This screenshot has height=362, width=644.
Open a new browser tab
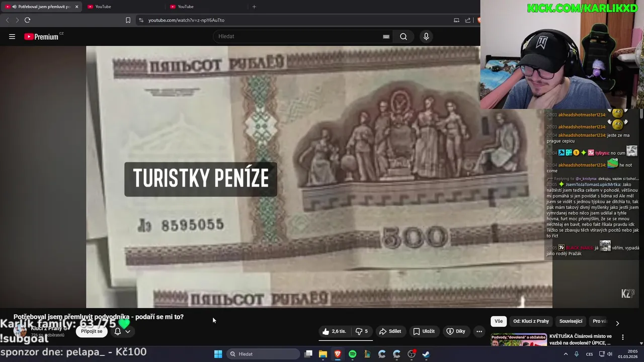(254, 7)
